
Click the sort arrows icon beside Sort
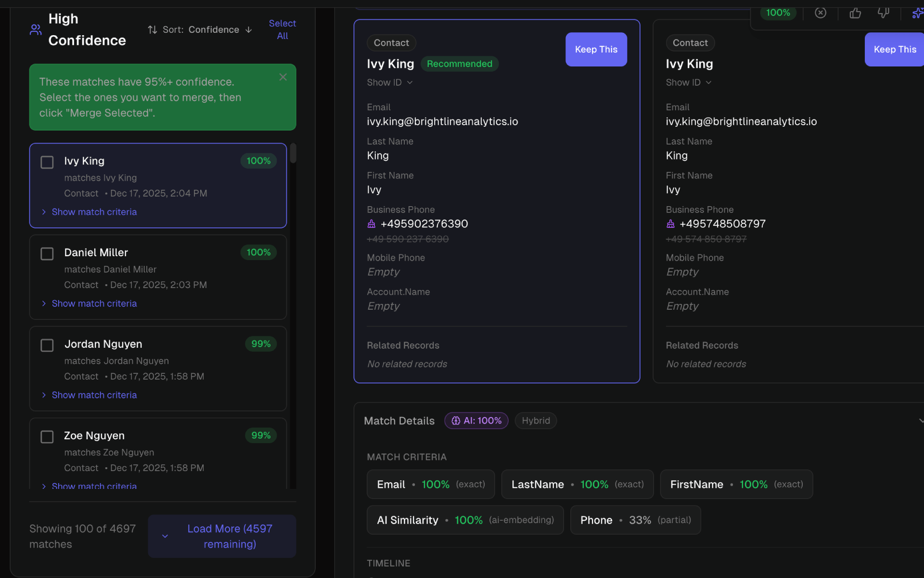click(153, 29)
